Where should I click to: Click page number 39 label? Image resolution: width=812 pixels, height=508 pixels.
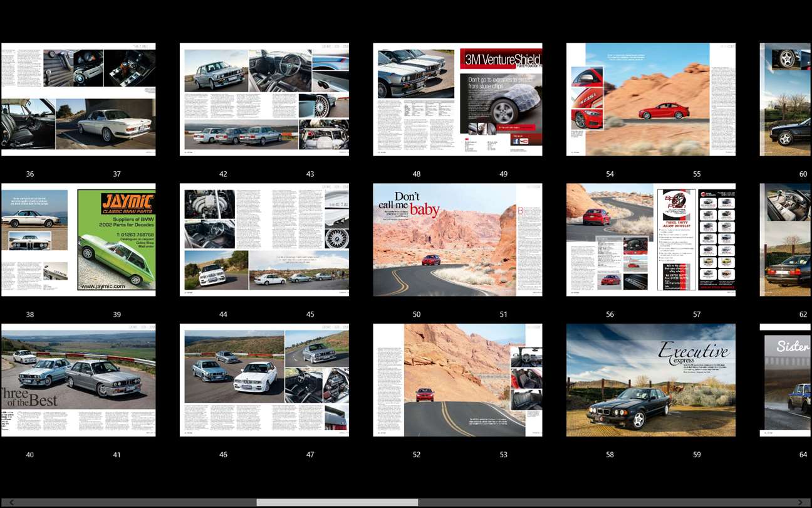(x=117, y=315)
